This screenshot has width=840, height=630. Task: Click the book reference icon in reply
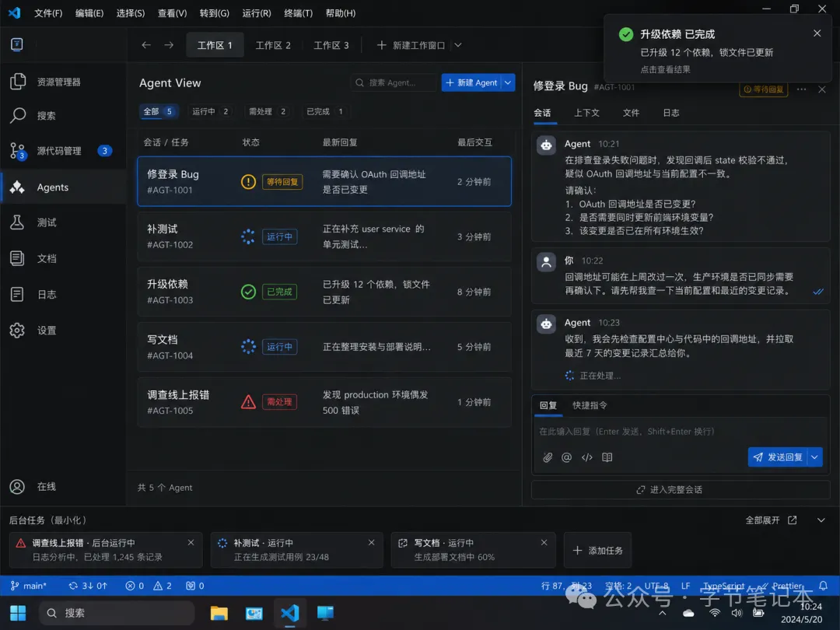607,457
